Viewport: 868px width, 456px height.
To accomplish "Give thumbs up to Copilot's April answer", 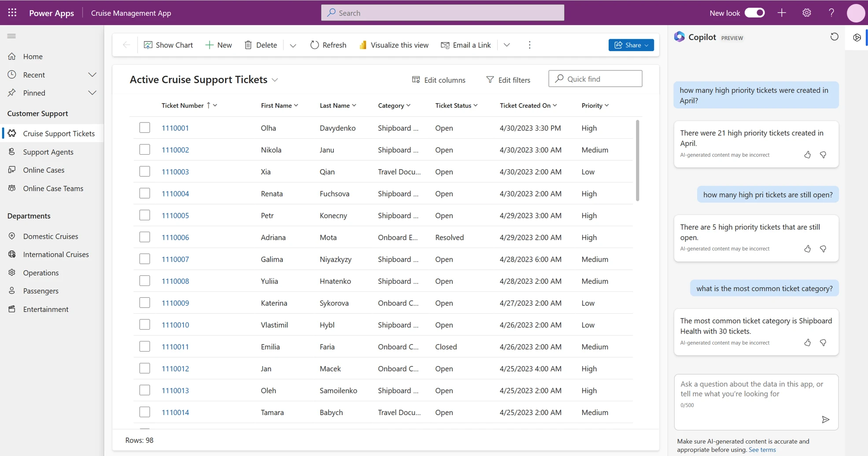I will click(807, 155).
